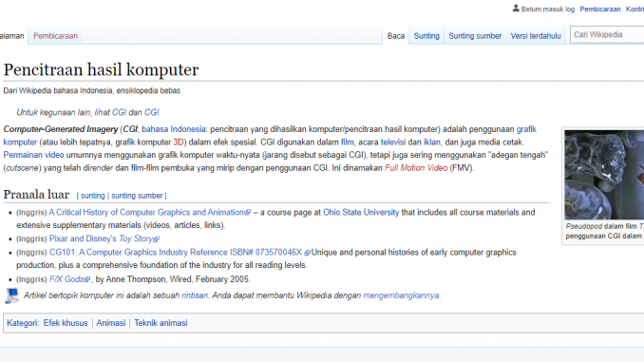The height and width of the screenshot is (362, 644).
Task: Open the Teknik animasi category
Action: (x=161, y=323)
